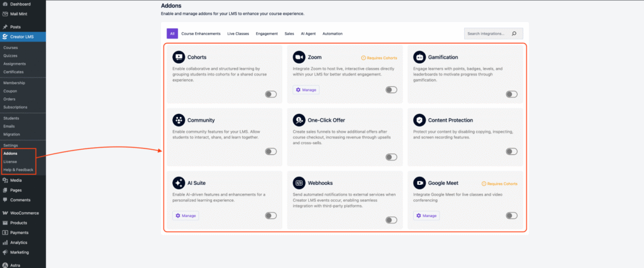Enable the Zoom addon toggle
This screenshot has width=644, height=268.
pos(391,89)
